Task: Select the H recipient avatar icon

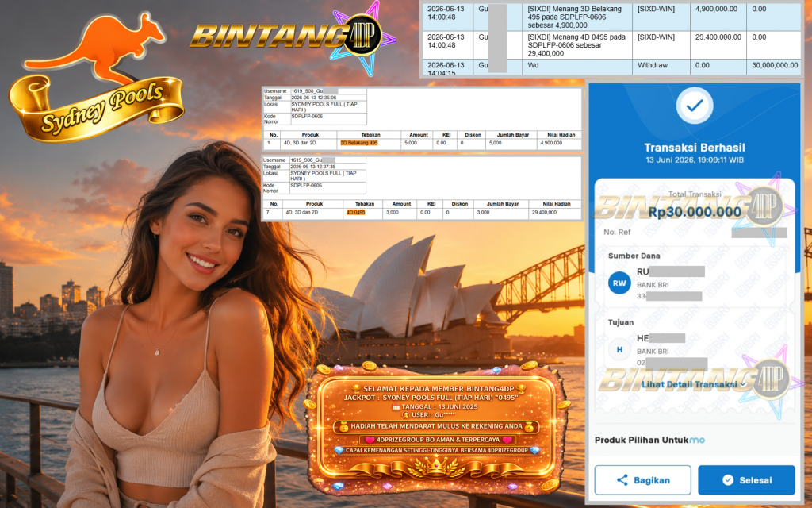Action: (619, 350)
